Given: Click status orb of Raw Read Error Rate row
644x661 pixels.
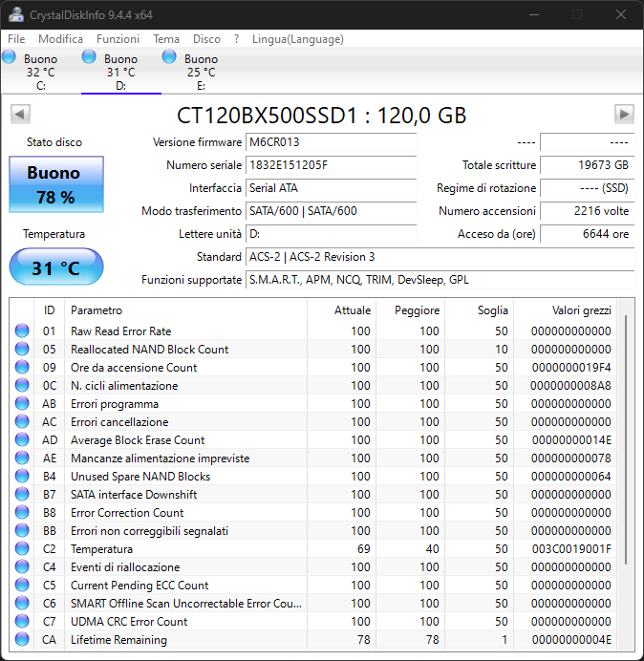Looking at the screenshot, I should click(x=22, y=330).
